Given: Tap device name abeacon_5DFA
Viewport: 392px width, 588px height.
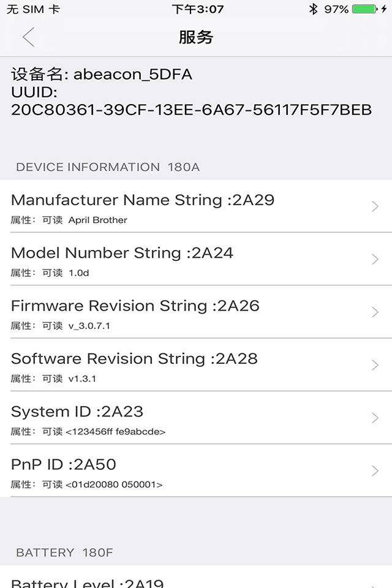Looking at the screenshot, I should [x=132, y=75].
